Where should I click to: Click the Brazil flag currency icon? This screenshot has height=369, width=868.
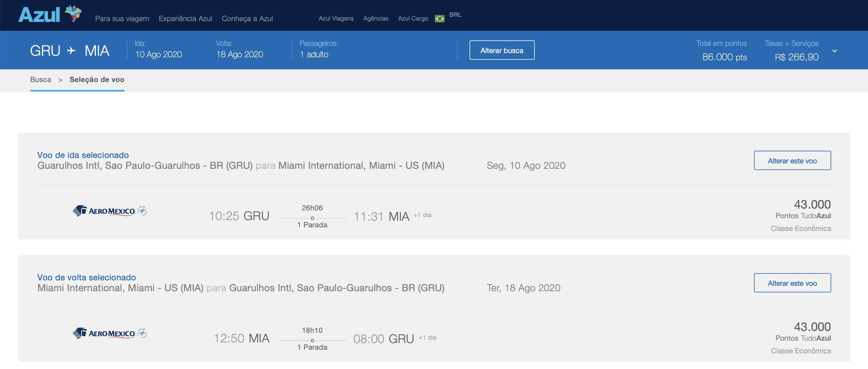point(439,19)
